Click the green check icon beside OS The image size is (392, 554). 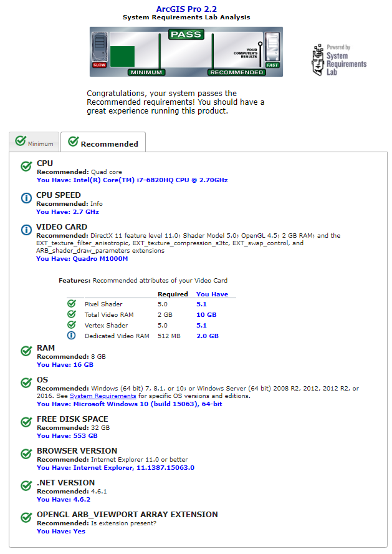coord(26,382)
